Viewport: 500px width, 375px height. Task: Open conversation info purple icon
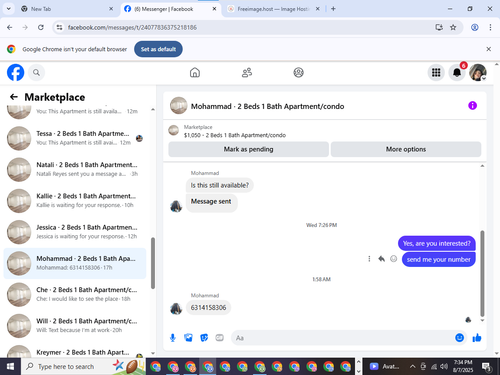tap(472, 106)
